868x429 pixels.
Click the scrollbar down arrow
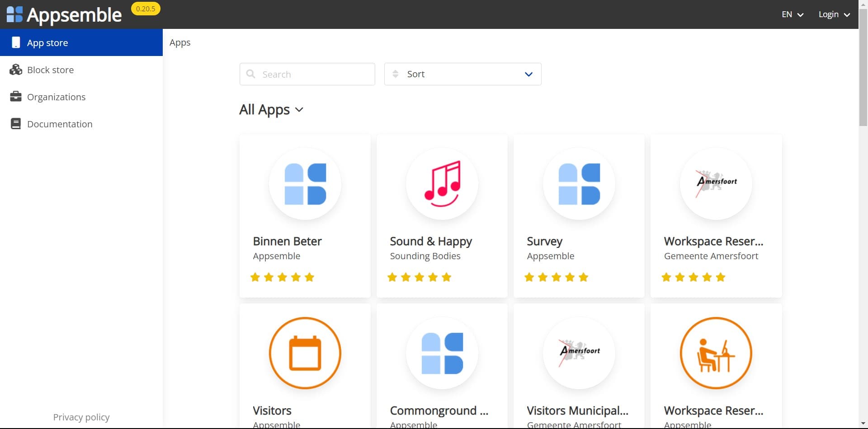tap(863, 424)
